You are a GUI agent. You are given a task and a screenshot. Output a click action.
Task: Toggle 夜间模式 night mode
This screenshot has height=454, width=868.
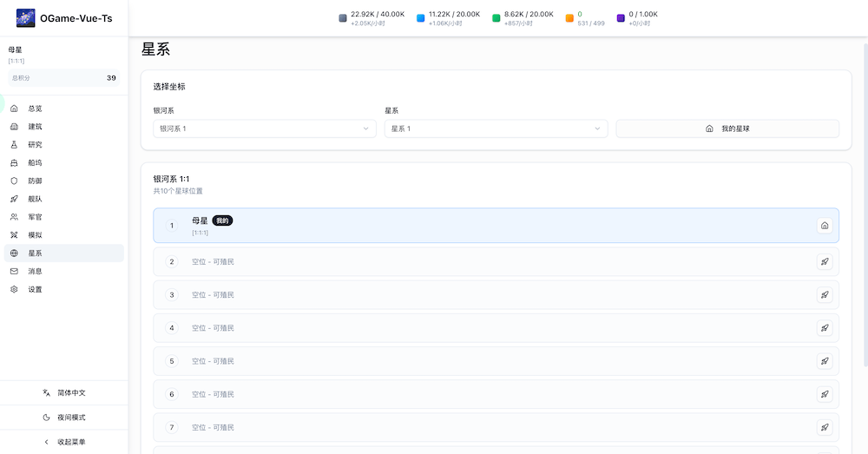click(x=64, y=418)
